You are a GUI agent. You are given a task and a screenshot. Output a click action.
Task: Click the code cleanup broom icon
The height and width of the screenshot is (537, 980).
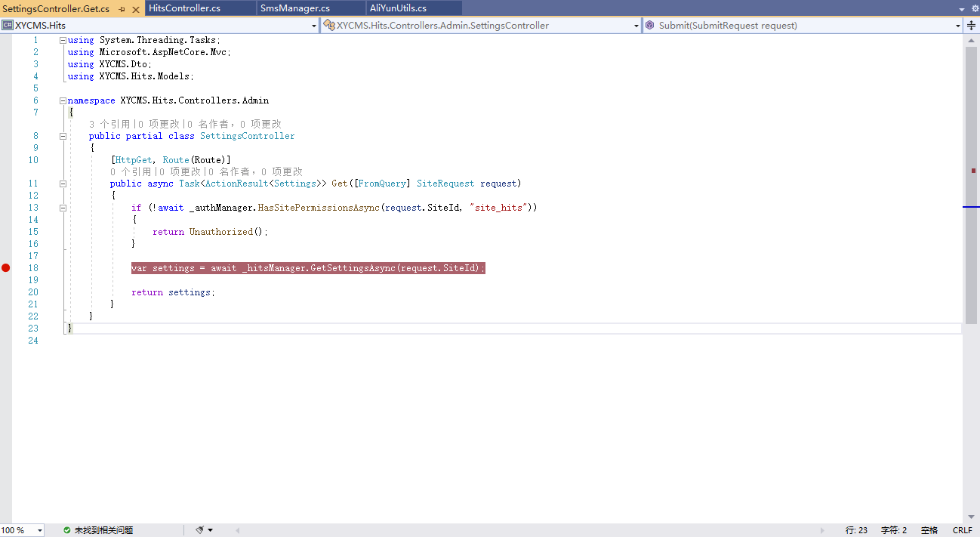[x=199, y=530]
